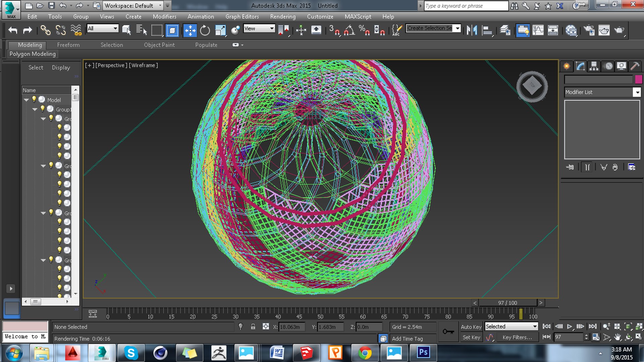The image size is (644, 362).
Task: Click the Set Key button
Action: 471,338
